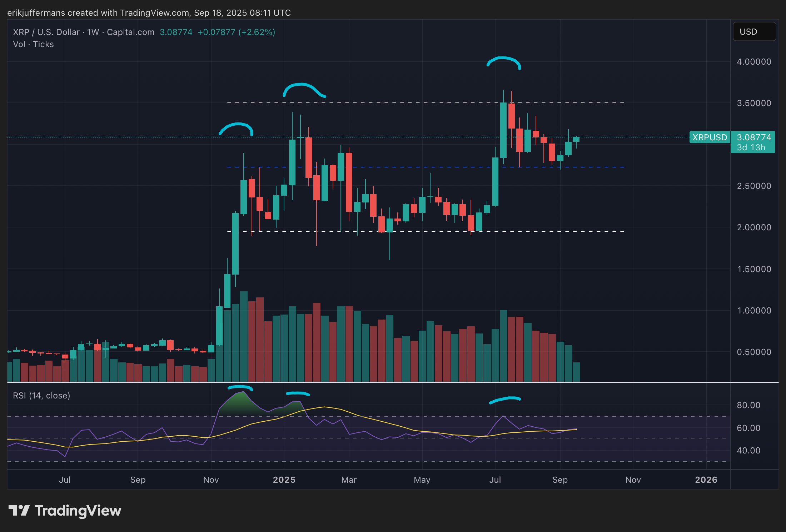This screenshot has width=786, height=532.
Task: Click the XRPUSD price label tag
Action: click(x=709, y=137)
